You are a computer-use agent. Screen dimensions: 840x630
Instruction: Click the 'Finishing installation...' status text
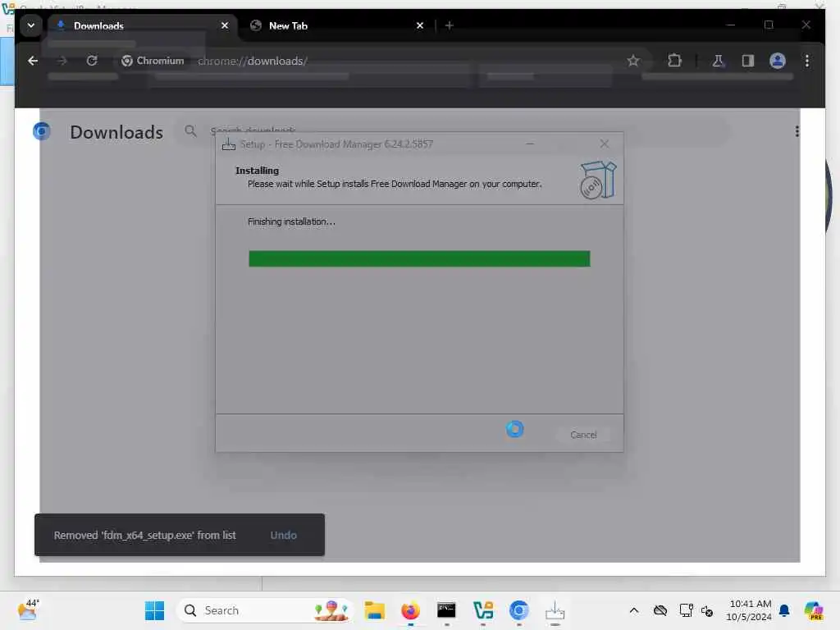click(x=291, y=221)
